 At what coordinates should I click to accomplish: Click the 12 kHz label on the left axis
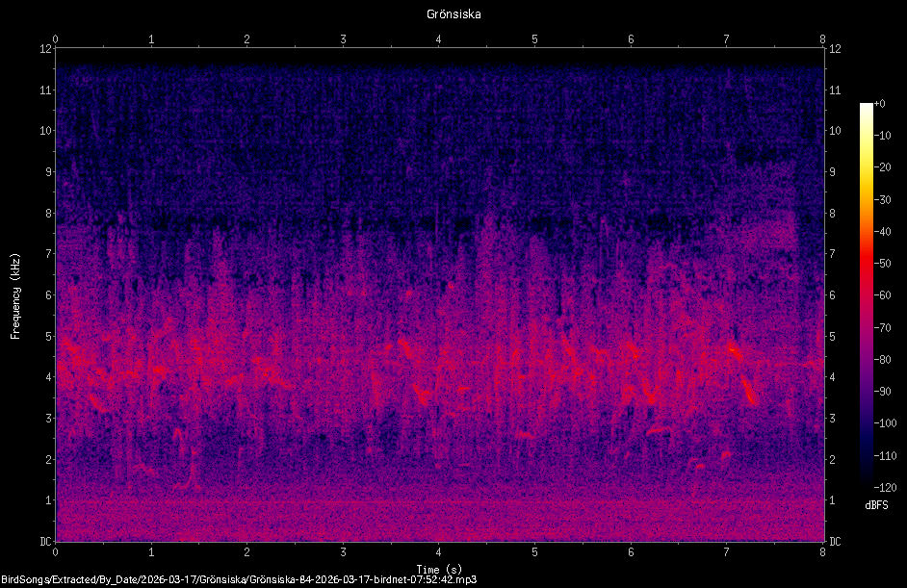point(45,48)
